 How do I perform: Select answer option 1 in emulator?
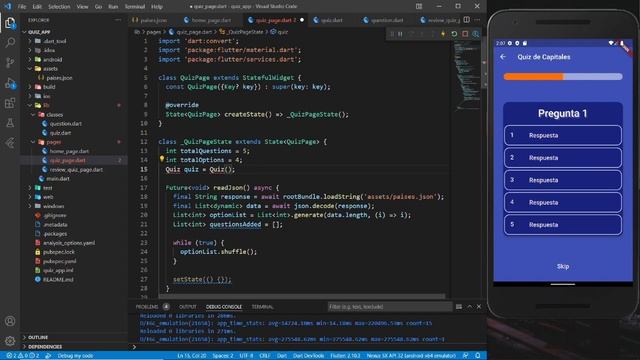(562, 135)
